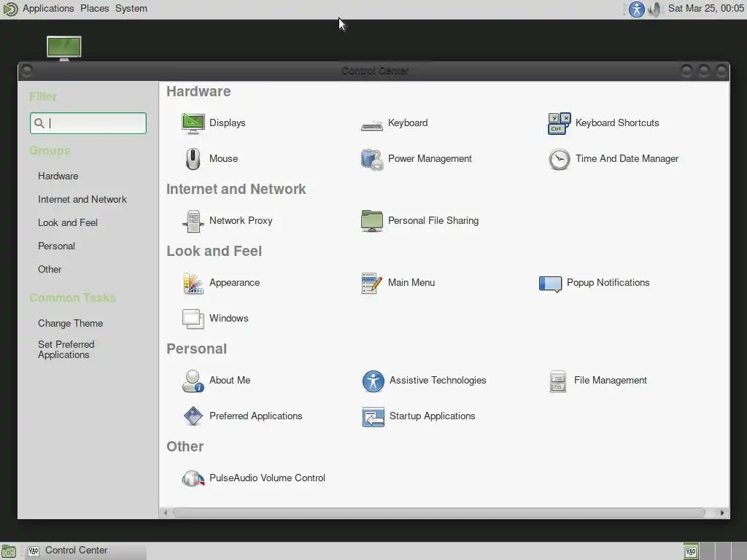Click the scrollbar left arrow
The image size is (747, 560).
166,513
